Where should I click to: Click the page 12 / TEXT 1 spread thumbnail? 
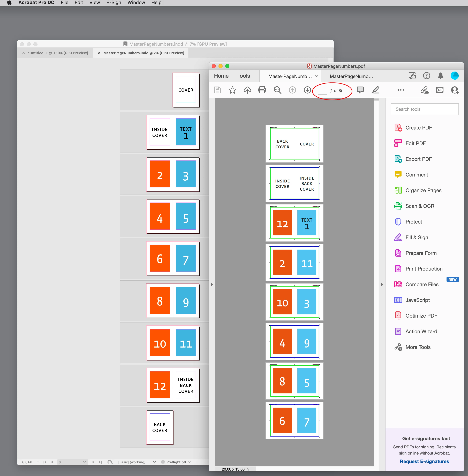[x=294, y=223]
